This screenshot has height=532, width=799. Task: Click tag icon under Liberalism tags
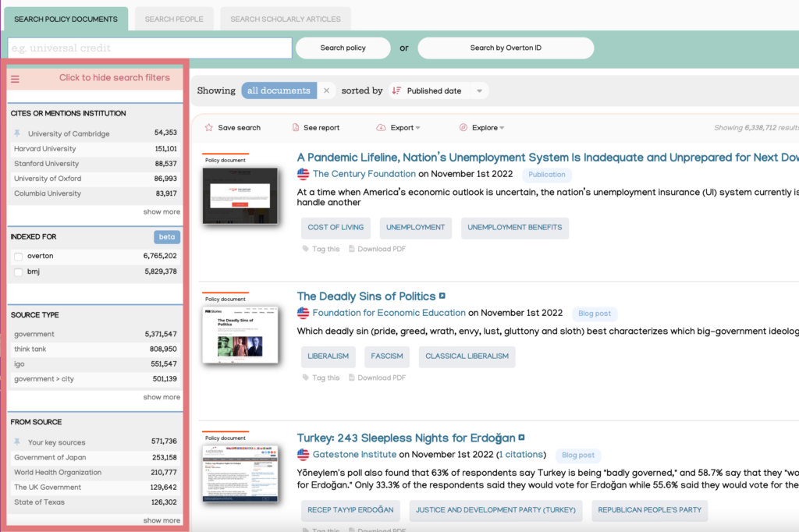(306, 378)
